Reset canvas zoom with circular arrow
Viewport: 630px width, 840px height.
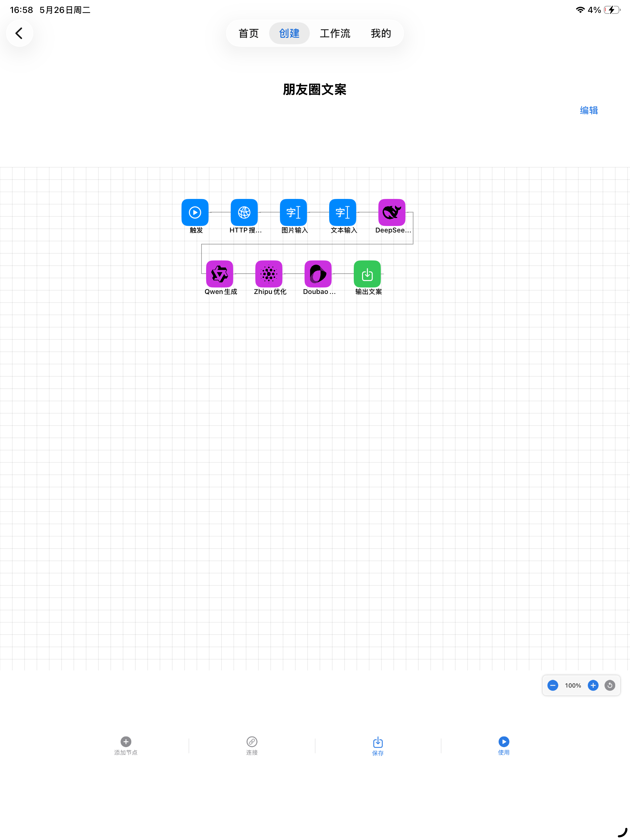[609, 685]
